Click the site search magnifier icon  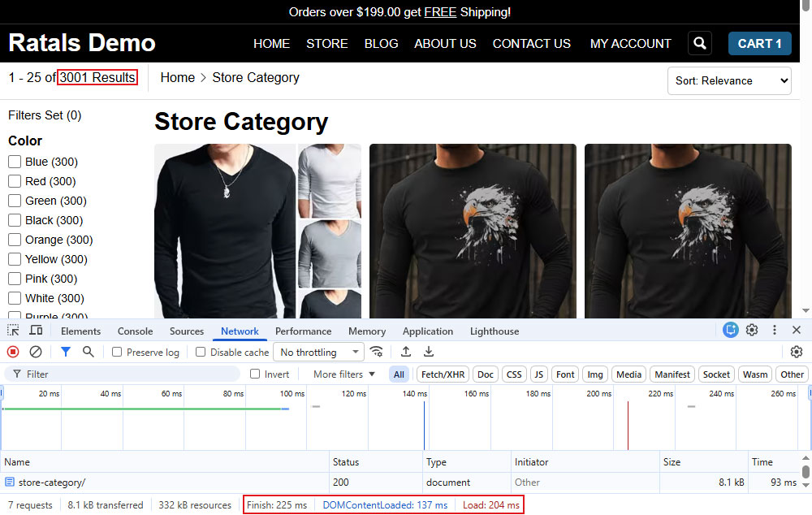pos(700,43)
